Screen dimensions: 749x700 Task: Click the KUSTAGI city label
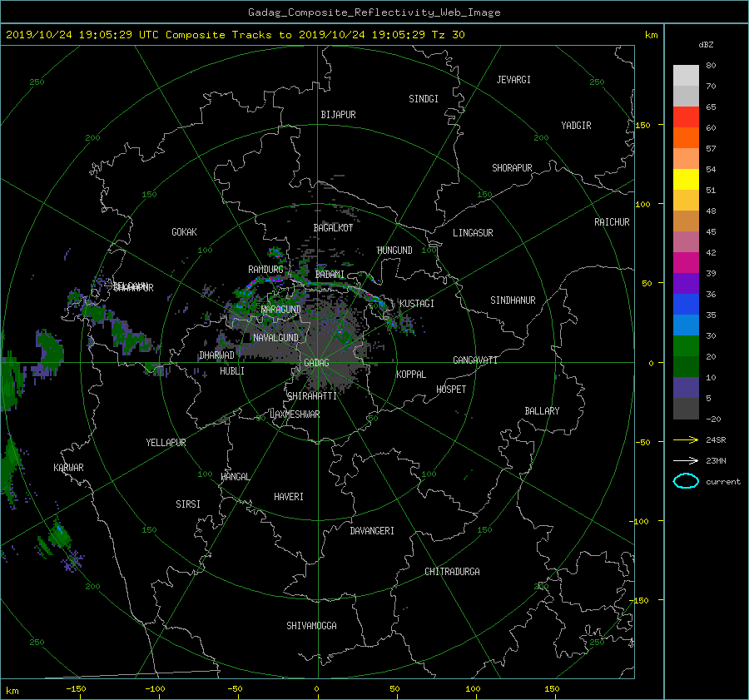click(417, 304)
